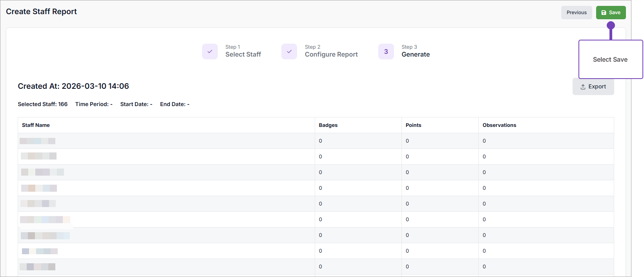Click the Selected Staff: 166 text
Screen dimensions: 644x277
click(42, 104)
